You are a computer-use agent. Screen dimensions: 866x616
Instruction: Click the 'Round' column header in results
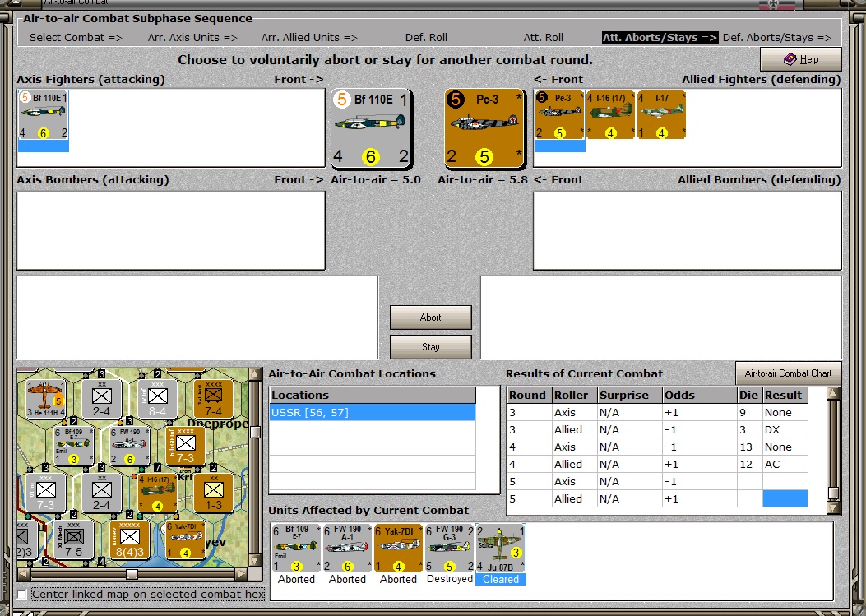[x=530, y=395]
